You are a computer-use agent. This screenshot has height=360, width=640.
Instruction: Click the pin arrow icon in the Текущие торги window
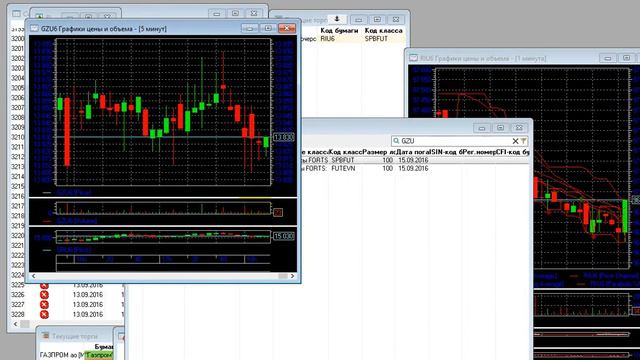337,19
